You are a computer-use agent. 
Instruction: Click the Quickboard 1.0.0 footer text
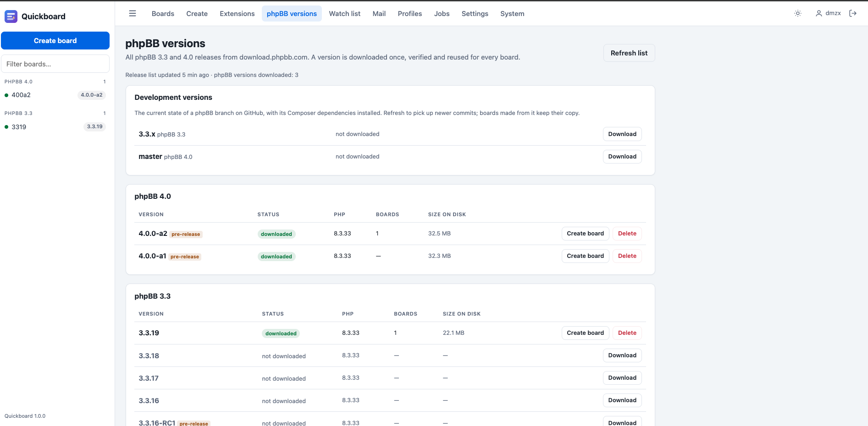tap(25, 416)
